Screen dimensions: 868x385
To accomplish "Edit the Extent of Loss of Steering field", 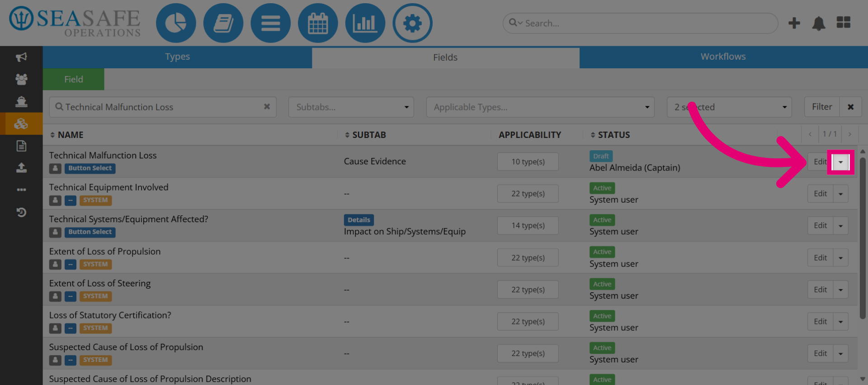I will click(x=821, y=290).
